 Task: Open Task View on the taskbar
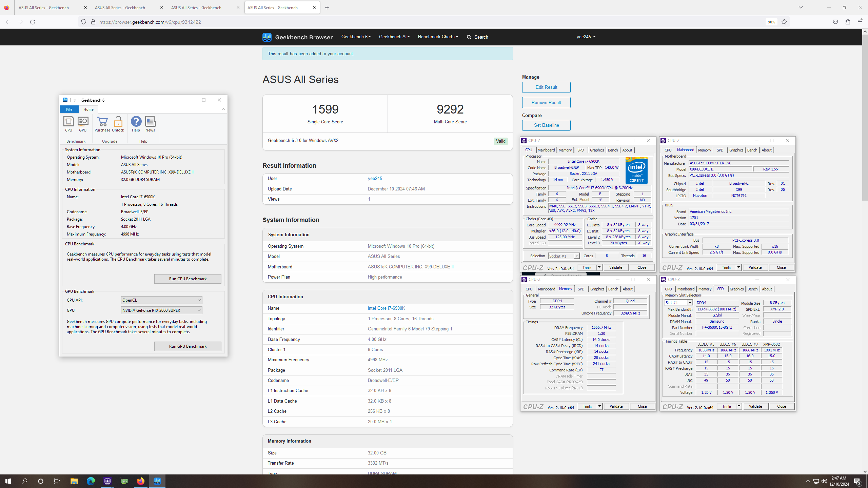57,481
